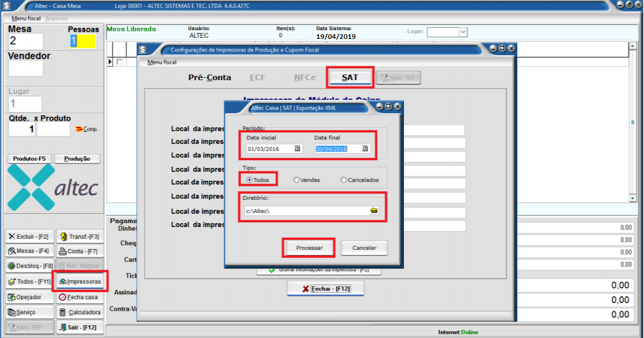Open the Serviço button
Viewport: 644px width, 338px height.
[30, 312]
